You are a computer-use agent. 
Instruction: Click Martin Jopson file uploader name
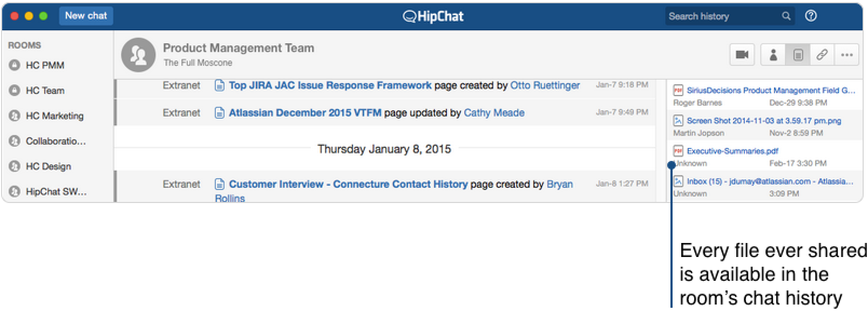click(699, 133)
